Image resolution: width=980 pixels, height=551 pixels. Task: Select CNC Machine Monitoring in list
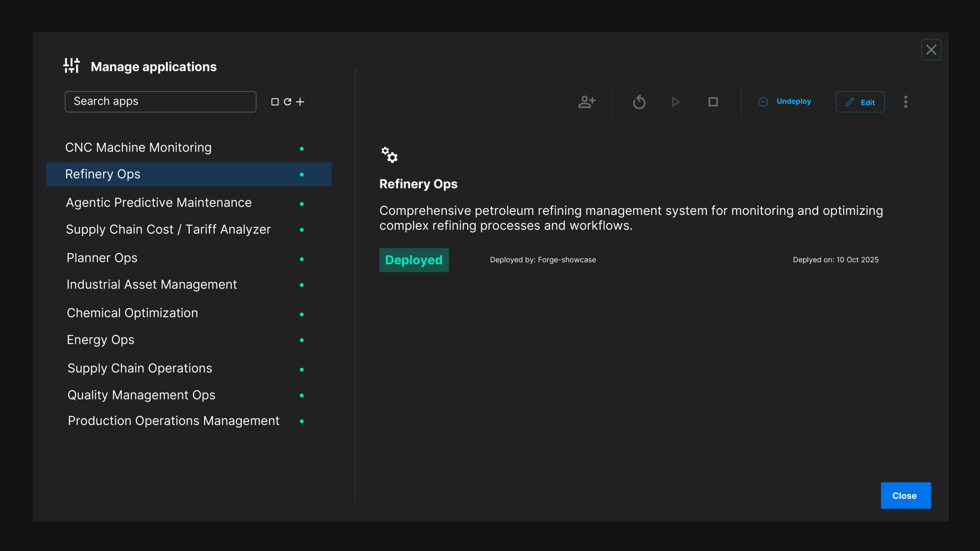[138, 148]
